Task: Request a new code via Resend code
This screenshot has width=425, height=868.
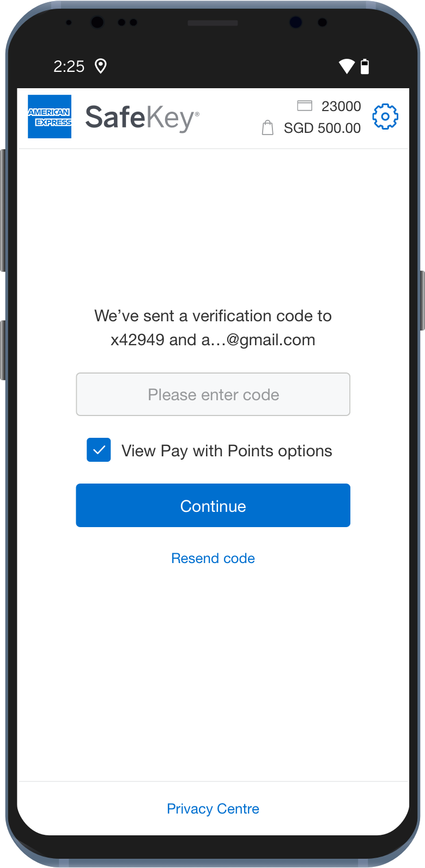Action: pyautogui.click(x=213, y=558)
